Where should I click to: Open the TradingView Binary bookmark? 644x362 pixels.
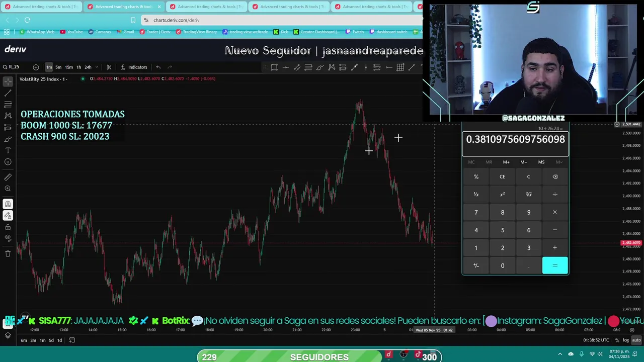[x=197, y=32]
